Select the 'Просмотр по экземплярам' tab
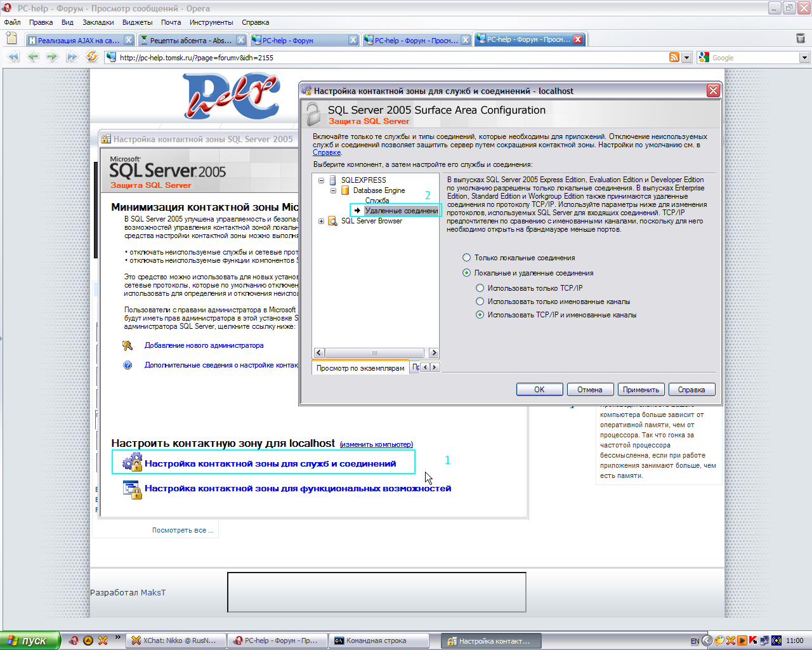The width and height of the screenshot is (812, 650). (360, 368)
